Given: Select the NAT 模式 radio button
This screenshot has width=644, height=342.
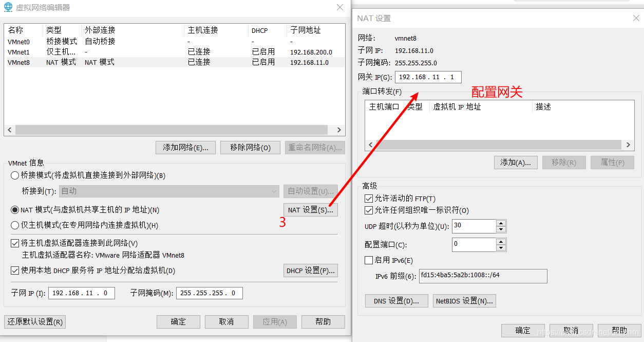Looking at the screenshot, I should [x=15, y=210].
